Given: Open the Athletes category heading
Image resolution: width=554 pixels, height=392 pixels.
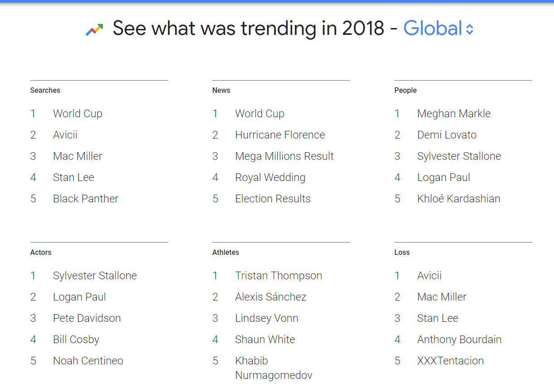Looking at the screenshot, I should point(226,252).
